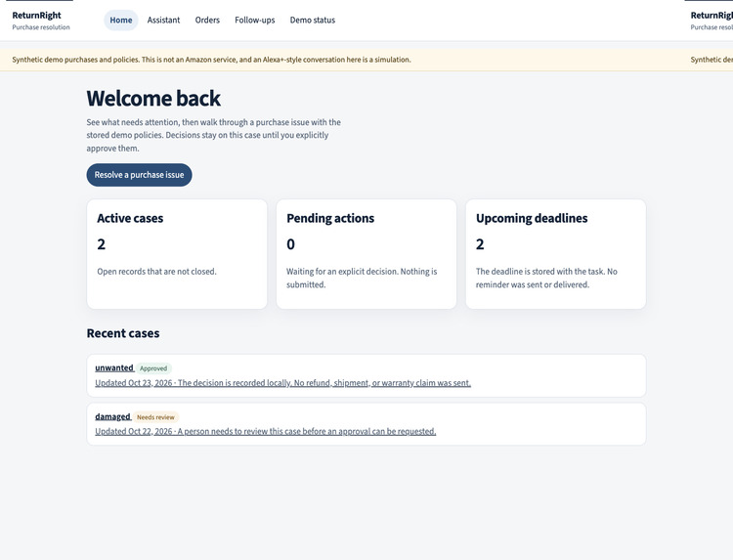This screenshot has width=733, height=560.
Task: Click the Needs review status badge
Action: 155,417
